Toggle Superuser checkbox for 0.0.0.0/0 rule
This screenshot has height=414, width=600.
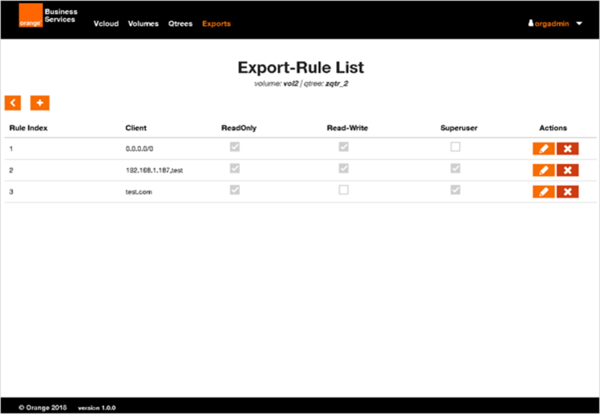point(455,147)
